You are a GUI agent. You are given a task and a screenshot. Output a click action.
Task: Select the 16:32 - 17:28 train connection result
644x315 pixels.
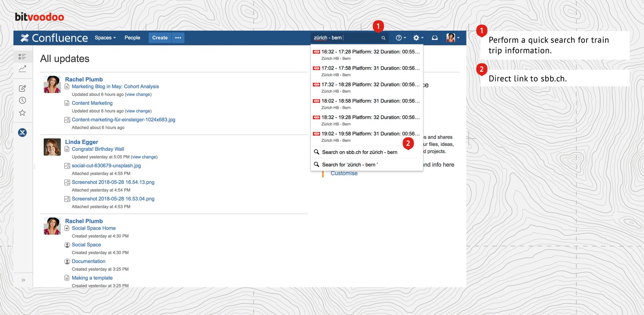pos(367,55)
